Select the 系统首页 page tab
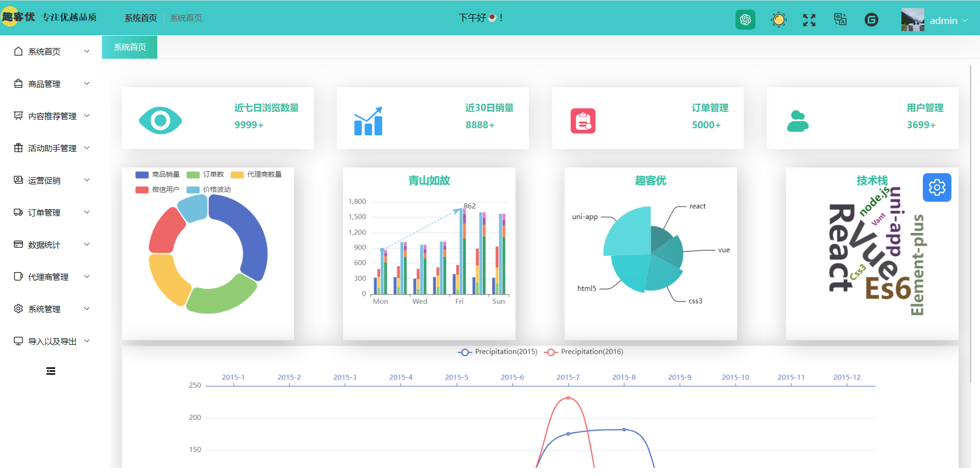The image size is (980, 476). [x=130, y=47]
